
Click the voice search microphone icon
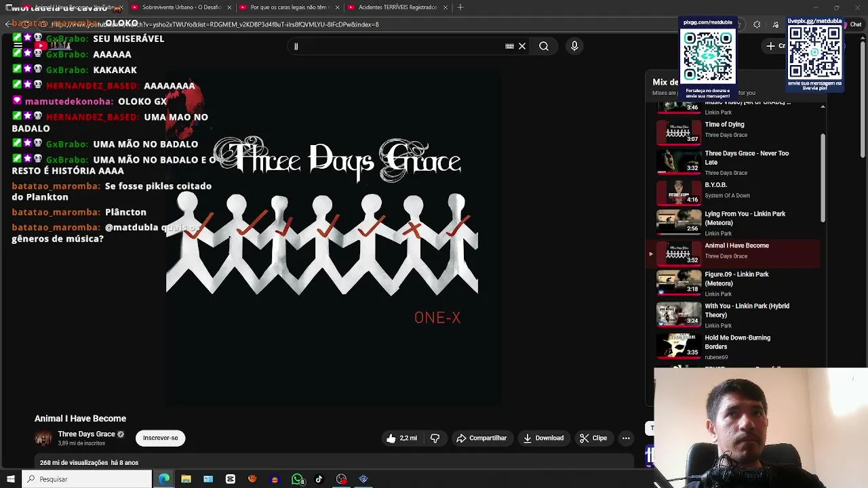[574, 46]
